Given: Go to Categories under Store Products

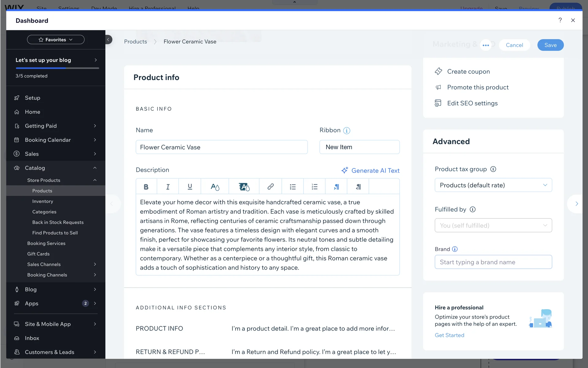Looking at the screenshot, I should coord(44,212).
